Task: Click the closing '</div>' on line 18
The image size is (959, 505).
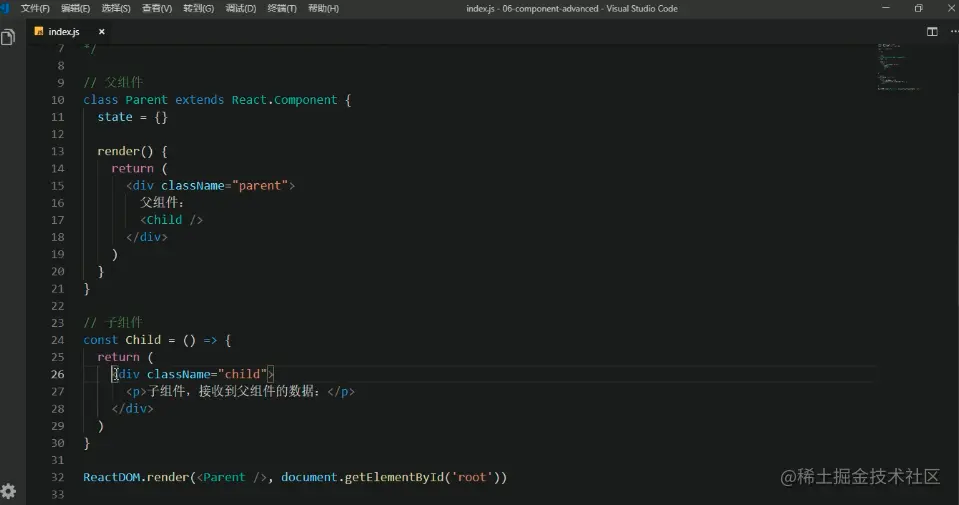Action: [146, 237]
